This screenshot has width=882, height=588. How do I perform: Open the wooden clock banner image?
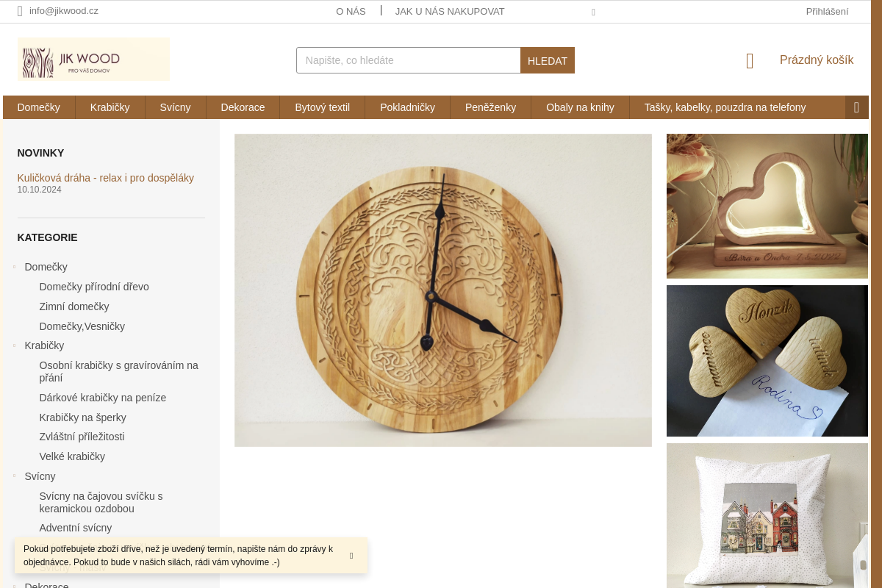pyautogui.click(x=443, y=290)
